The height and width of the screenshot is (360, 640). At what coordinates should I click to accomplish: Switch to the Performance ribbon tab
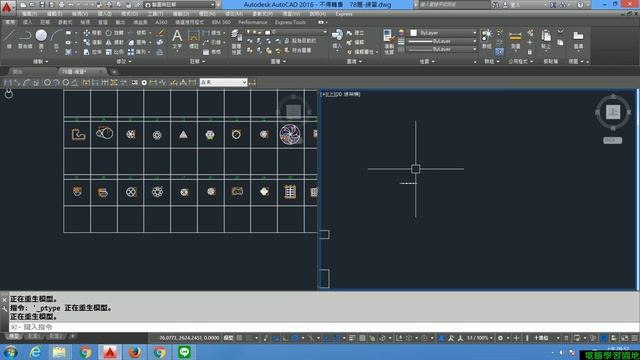pos(253,22)
